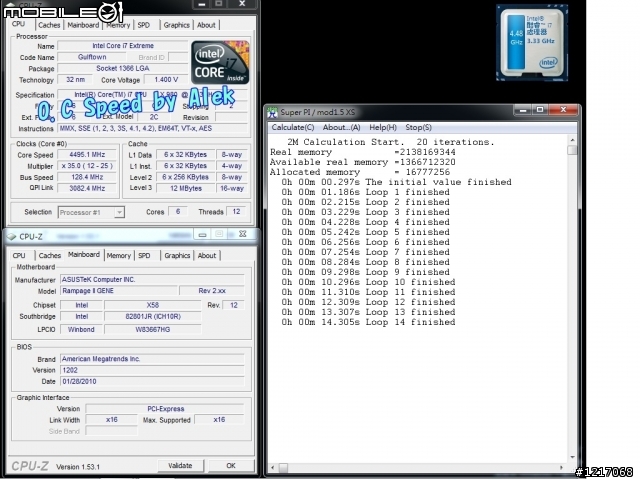Image resolution: width=640 pixels, height=480 pixels.
Task: Click the BIOS Version field 1202
Action: (152, 370)
